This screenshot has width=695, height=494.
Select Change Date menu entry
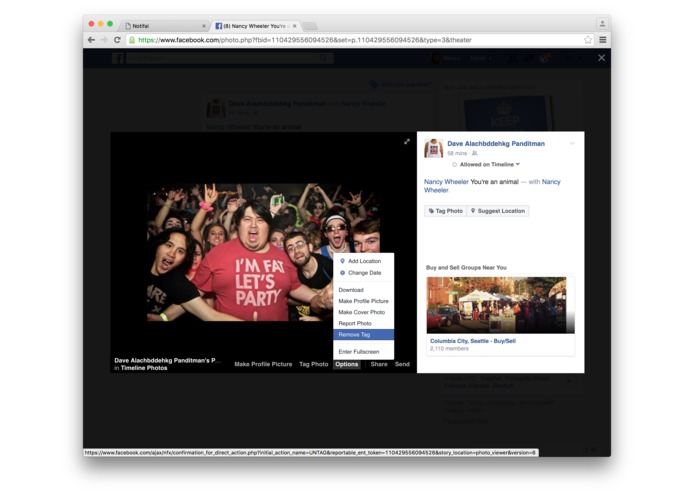(363, 273)
